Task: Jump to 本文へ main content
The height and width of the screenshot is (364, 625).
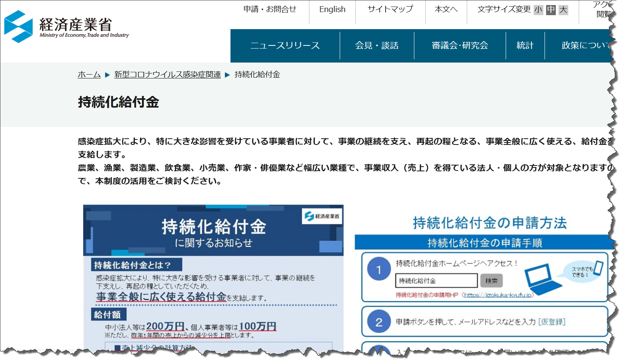Action: 446,9
